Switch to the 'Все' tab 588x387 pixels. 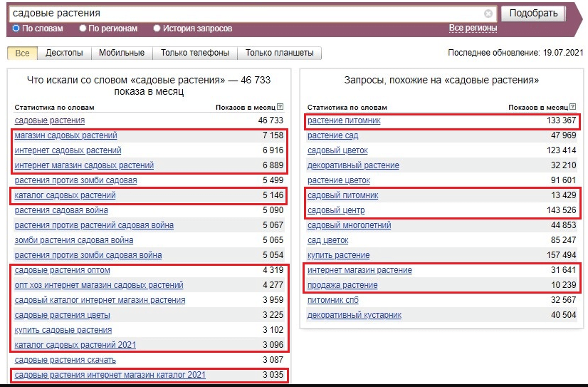pos(22,53)
